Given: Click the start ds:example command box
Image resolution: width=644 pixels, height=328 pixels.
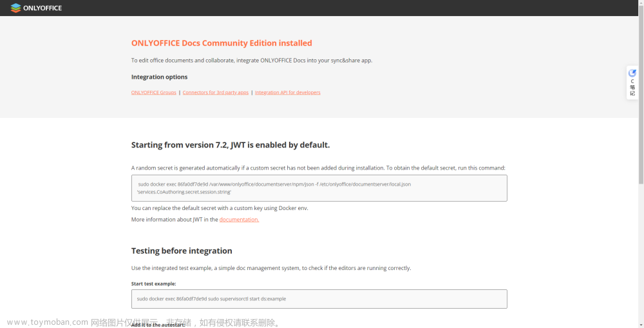Looking at the screenshot, I should click(319, 299).
